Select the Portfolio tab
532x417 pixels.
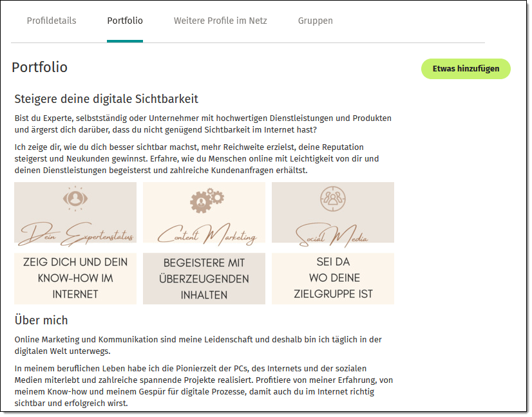[x=125, y=21]
